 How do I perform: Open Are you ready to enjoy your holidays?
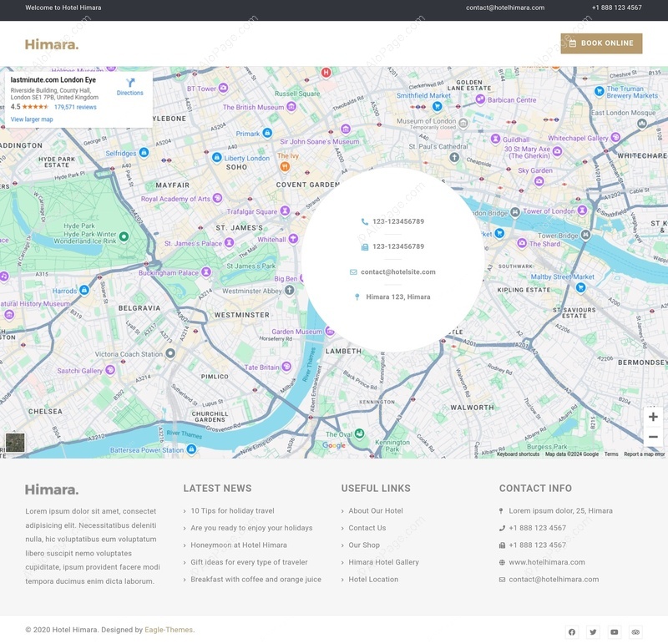[x=252, y=528]
